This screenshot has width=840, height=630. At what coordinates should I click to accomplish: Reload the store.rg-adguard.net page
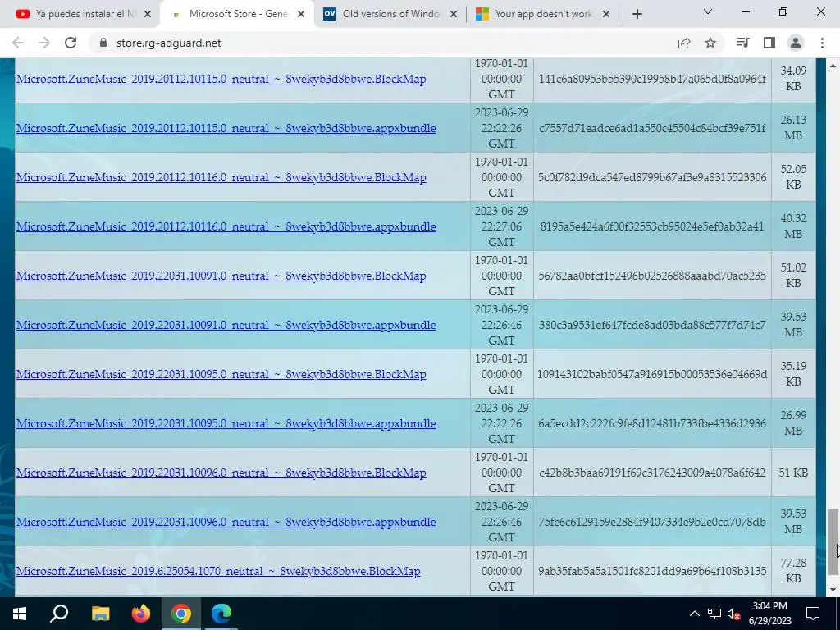pyautogui.click(x=71, y=43)
